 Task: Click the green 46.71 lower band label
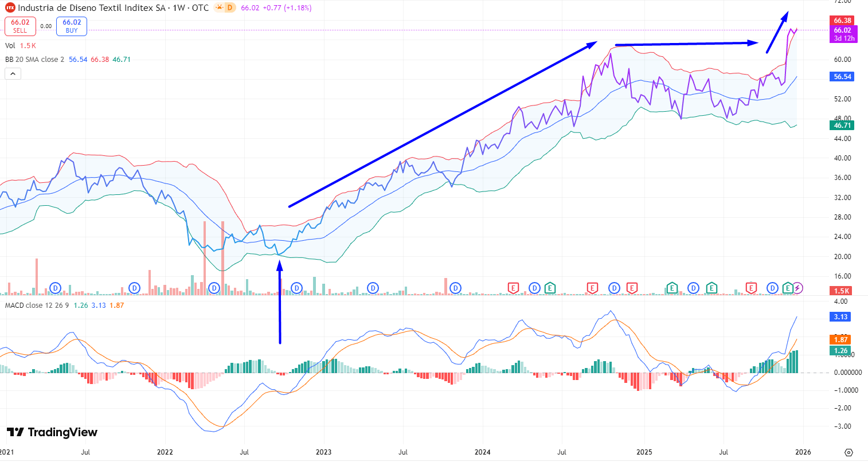pyautogui.click(x=842, y=125)
